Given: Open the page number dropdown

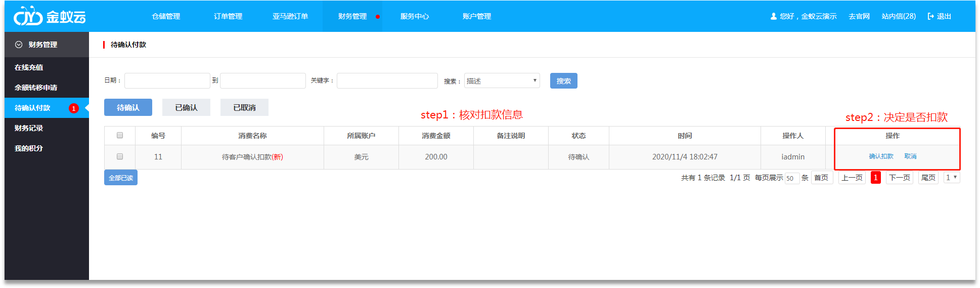Looking at the screenshot, I should [x=951, y=178].
